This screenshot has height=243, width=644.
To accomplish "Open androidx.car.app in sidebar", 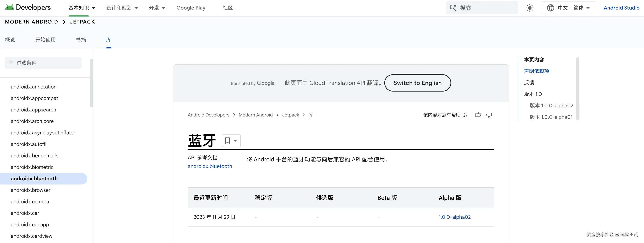I will [x=30, y=225].
